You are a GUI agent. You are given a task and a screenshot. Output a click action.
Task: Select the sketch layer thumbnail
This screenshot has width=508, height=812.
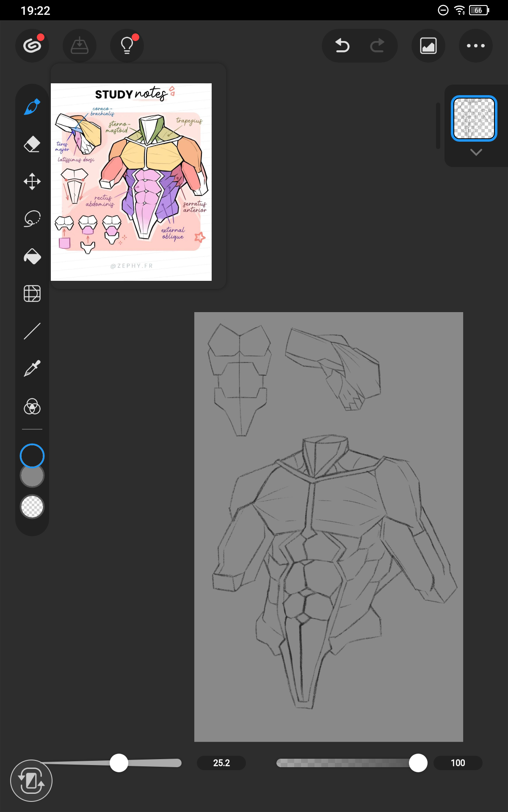pyautogui.click(x=474, y=118)
